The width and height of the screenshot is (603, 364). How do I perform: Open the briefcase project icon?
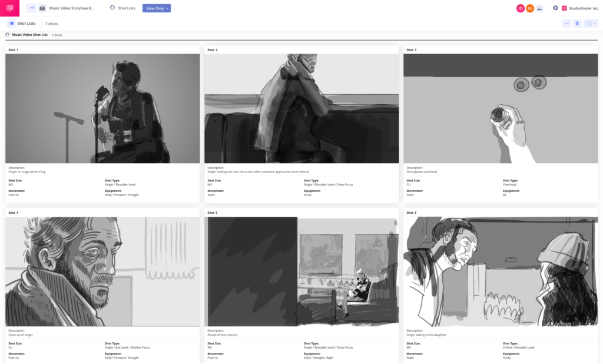41,8
